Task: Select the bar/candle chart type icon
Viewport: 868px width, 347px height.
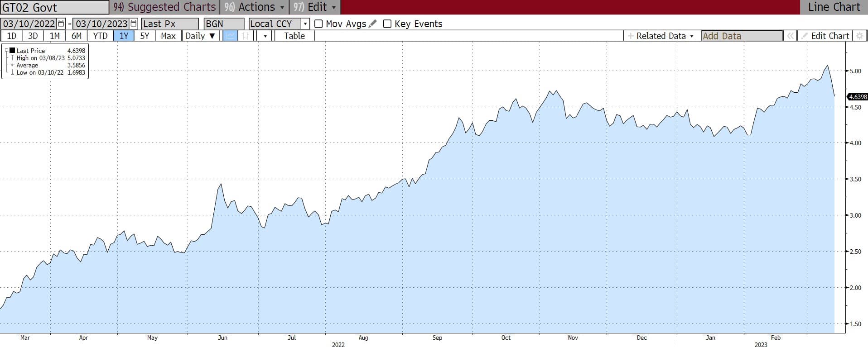Action: [x=245, y=36]
